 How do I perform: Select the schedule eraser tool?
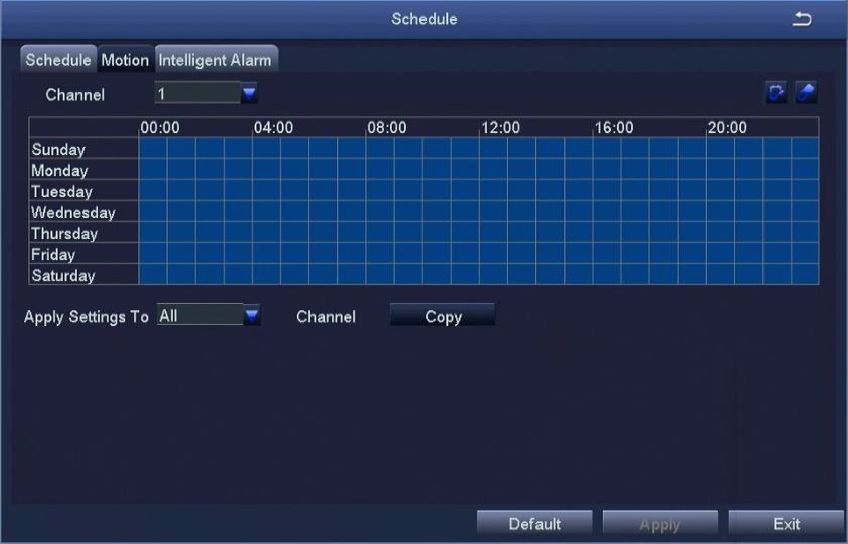point(806,93)
